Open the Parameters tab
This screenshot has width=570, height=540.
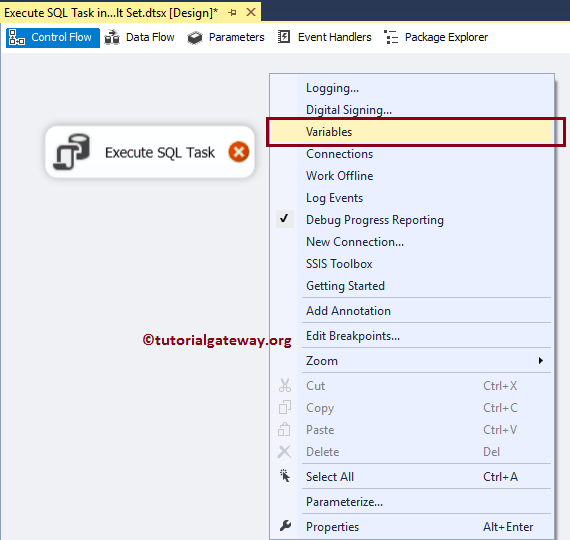click(x=226, y=37)
